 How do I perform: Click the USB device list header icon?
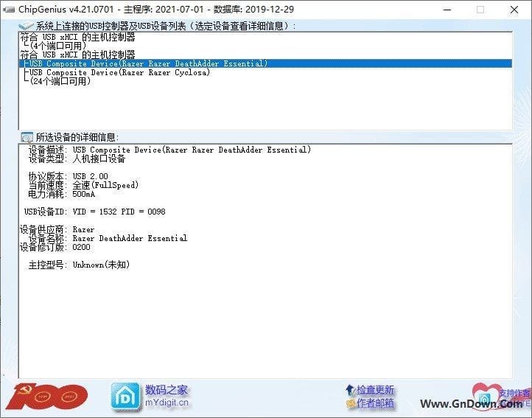coord(26,26)
